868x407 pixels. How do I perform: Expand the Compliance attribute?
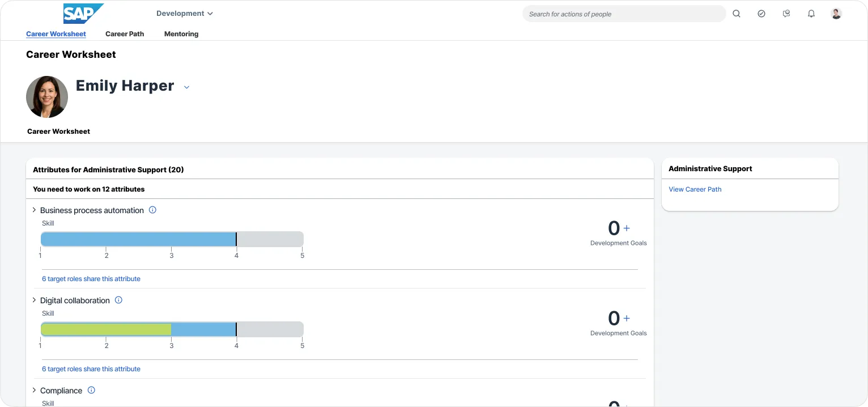point(34,390)
